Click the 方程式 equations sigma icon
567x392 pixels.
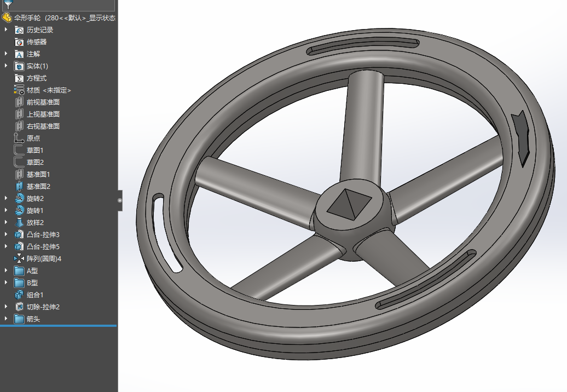[19, 78]
